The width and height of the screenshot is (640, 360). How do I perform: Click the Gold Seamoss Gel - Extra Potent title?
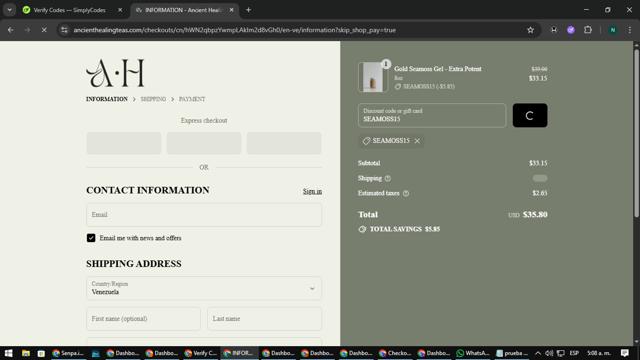(x=438, y=69)
